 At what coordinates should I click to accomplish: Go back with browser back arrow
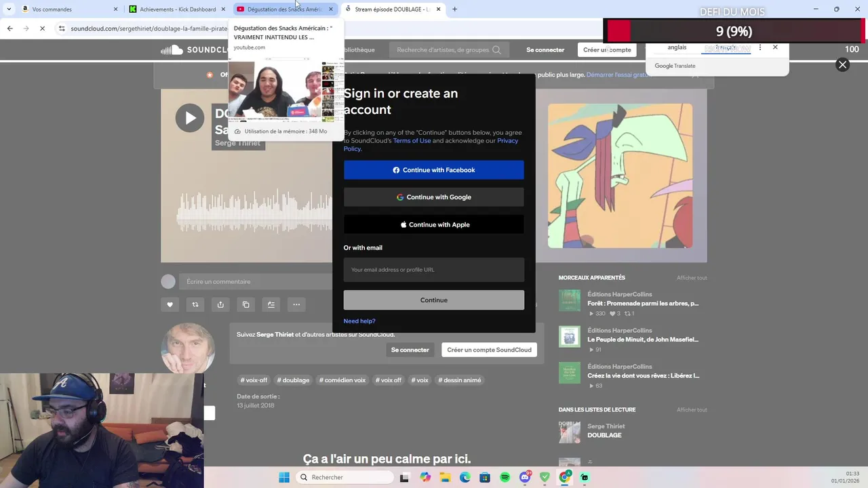9,28
